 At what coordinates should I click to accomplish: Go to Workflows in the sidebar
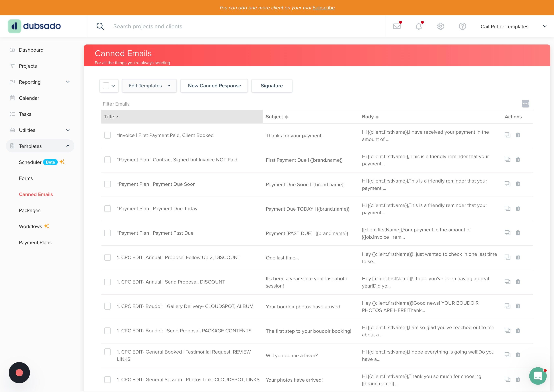click(30, 226)
